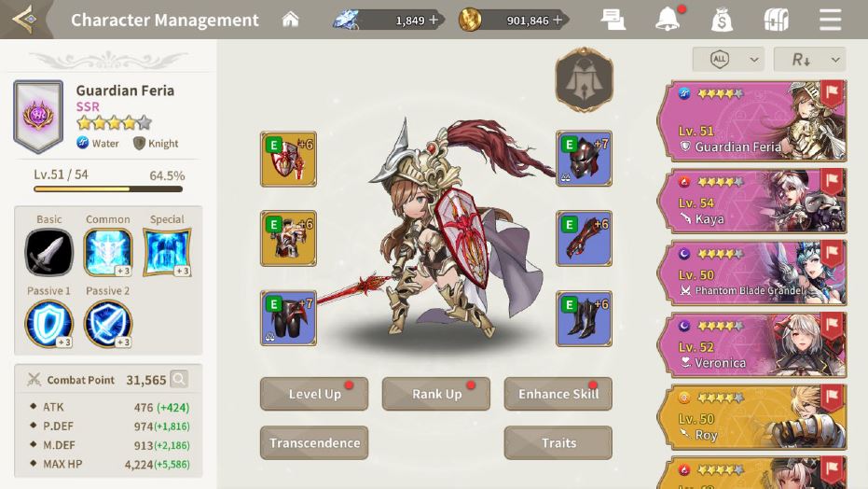Screen dimensions: 868x489
Task: Open the costume wardrobe hexagon icon
Action: coord(584,79)
